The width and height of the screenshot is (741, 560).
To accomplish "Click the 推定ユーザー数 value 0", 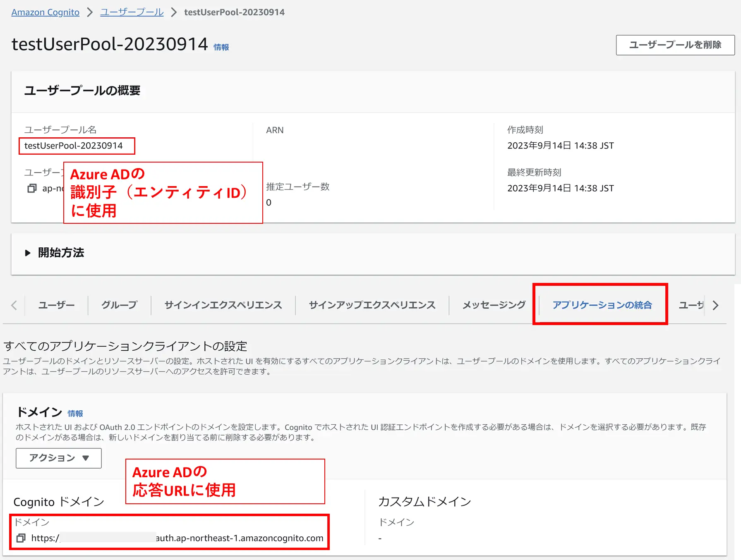I will click(x=269, y=203).
